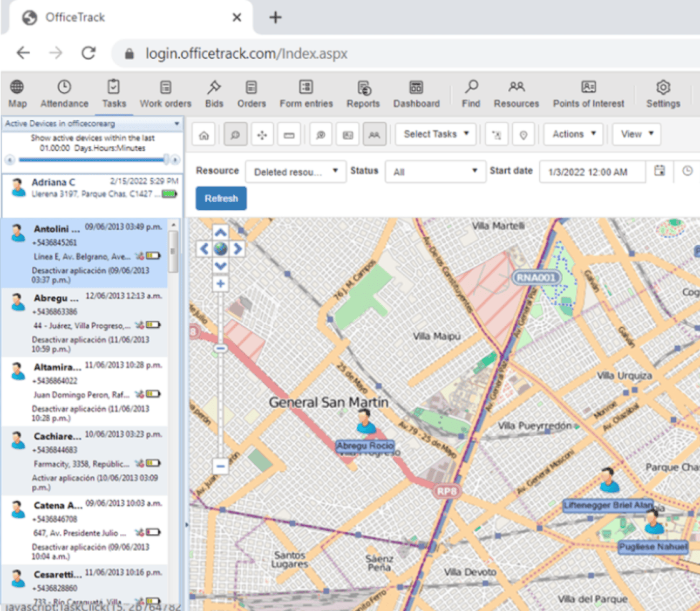Click the map home toolbar icon
The width and height of the screenshot is (700, 611).
204,135
